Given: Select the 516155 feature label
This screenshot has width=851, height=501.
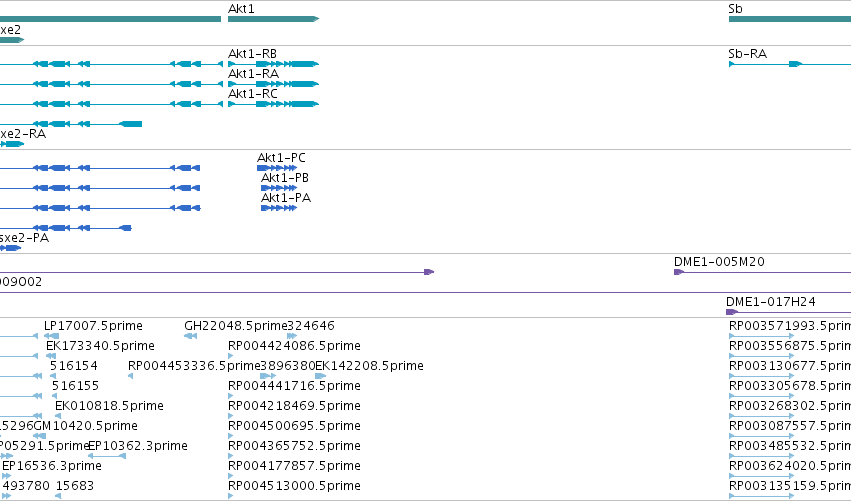Looking at the screenshot, I should 75,386.
